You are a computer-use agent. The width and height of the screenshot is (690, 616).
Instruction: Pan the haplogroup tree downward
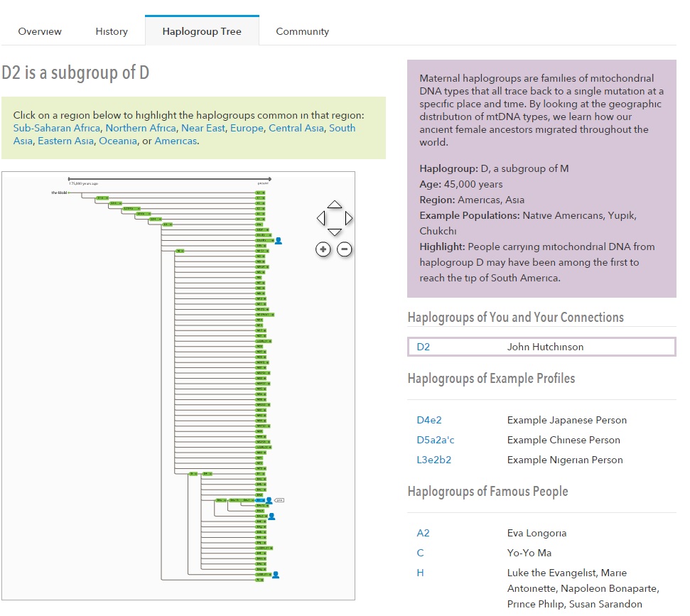[335, 232]
